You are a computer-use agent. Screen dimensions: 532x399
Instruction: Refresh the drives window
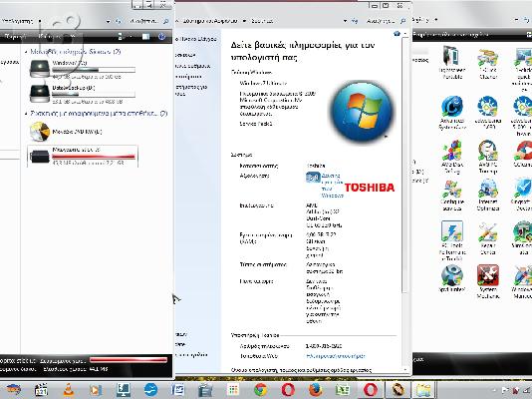pos(119,21)
